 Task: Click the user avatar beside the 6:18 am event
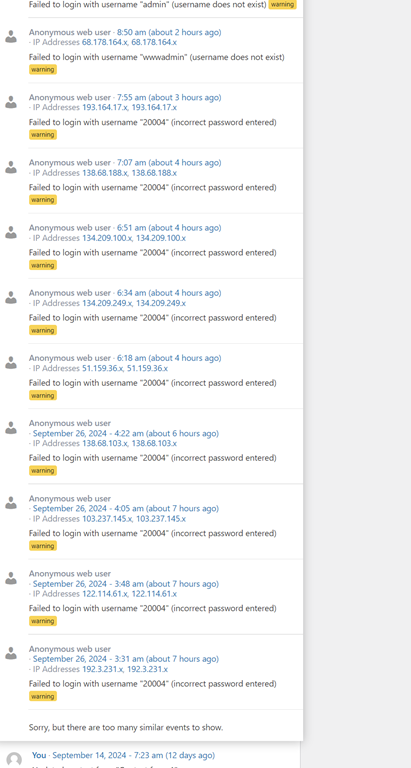pyautogui.click(x=11, y=362)
